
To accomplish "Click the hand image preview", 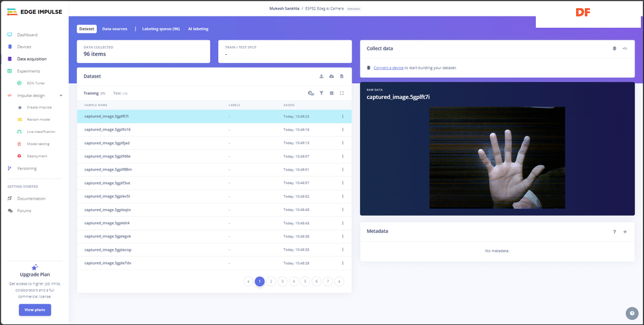I will pos(497,157).
